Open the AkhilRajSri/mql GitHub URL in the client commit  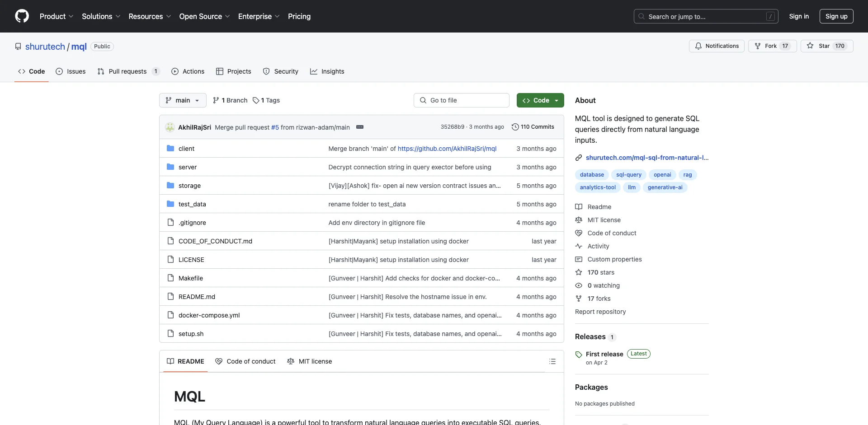tap(447, 149)
